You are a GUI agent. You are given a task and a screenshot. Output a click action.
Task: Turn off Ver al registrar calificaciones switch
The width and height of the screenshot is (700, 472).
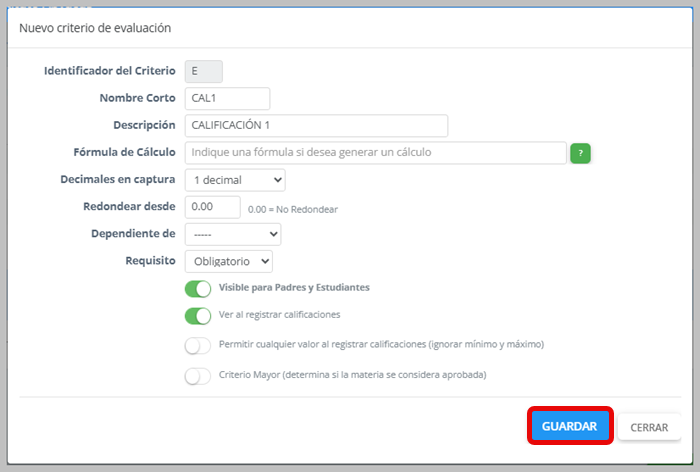click(x=198, y=316)
